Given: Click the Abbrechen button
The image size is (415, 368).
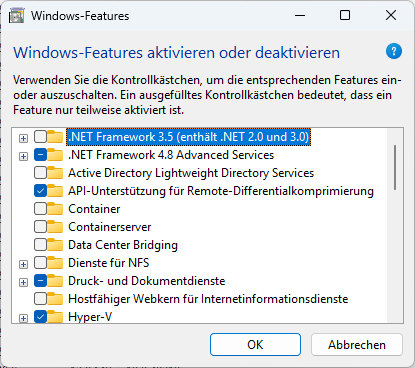Looking at the screenshot, I should coord(357,345).
